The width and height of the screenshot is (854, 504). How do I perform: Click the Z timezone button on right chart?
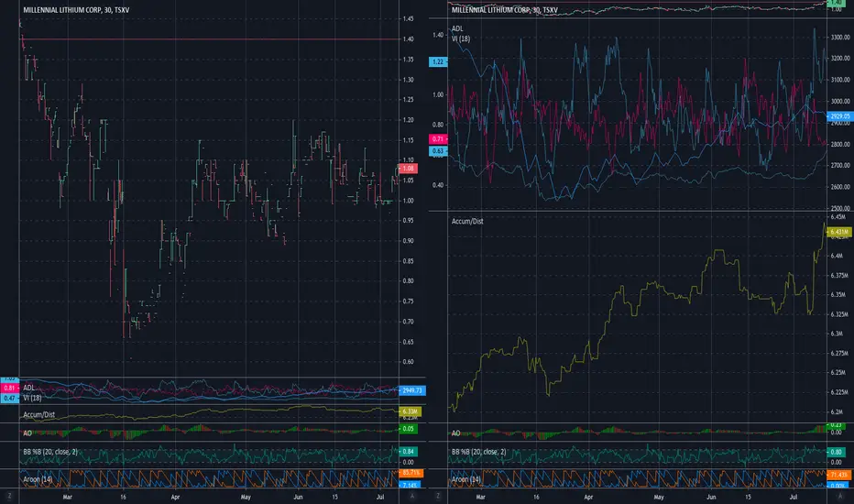(x=438, y=497)
